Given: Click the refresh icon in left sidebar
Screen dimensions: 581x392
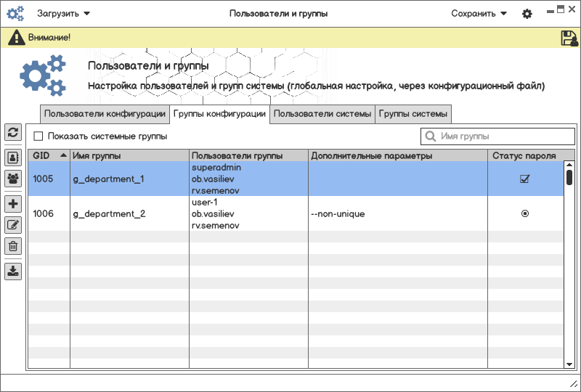Looking at the screenshot, I should click(x=13, y=132).
